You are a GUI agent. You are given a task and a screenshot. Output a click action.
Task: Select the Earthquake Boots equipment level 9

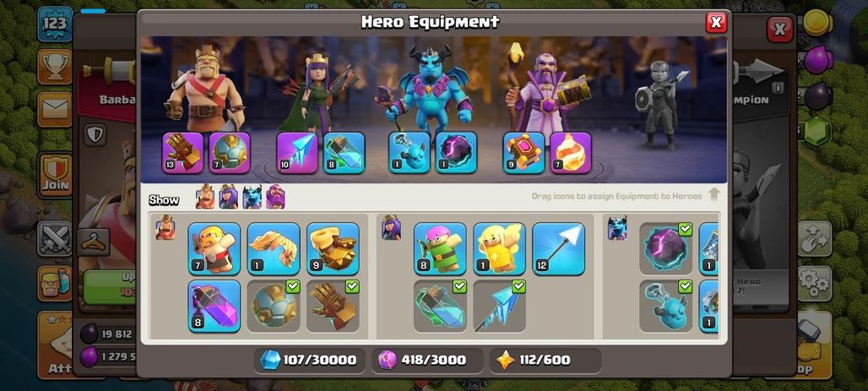(x=333, y=248)
